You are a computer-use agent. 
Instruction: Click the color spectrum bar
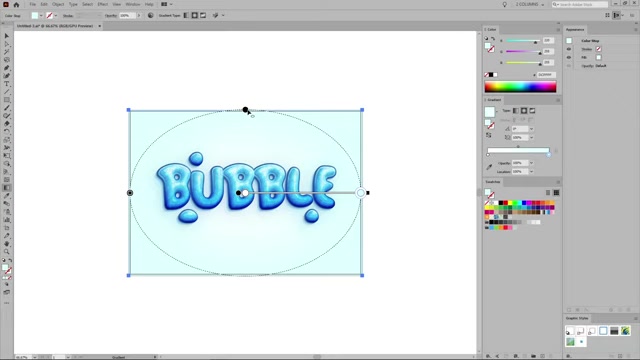click(520, 87)
